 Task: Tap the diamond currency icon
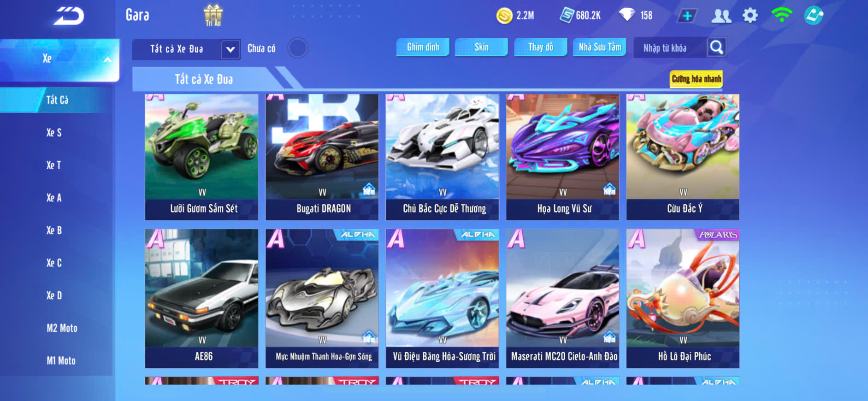(x=627, y=15)
